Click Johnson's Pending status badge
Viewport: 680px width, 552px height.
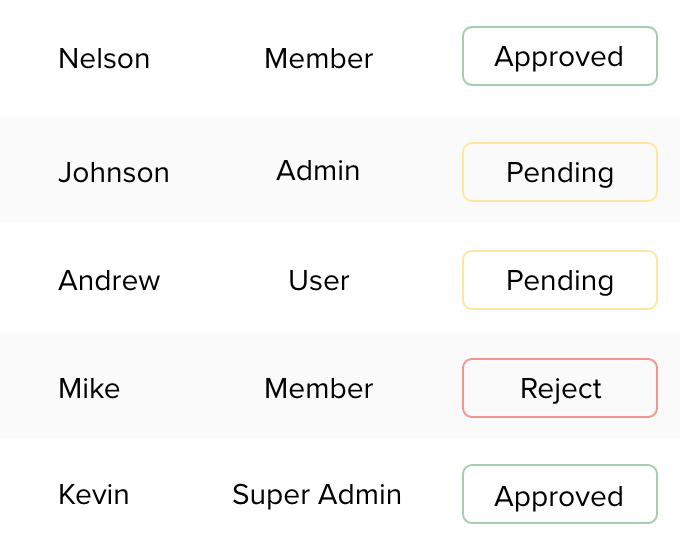coord(560,172)
